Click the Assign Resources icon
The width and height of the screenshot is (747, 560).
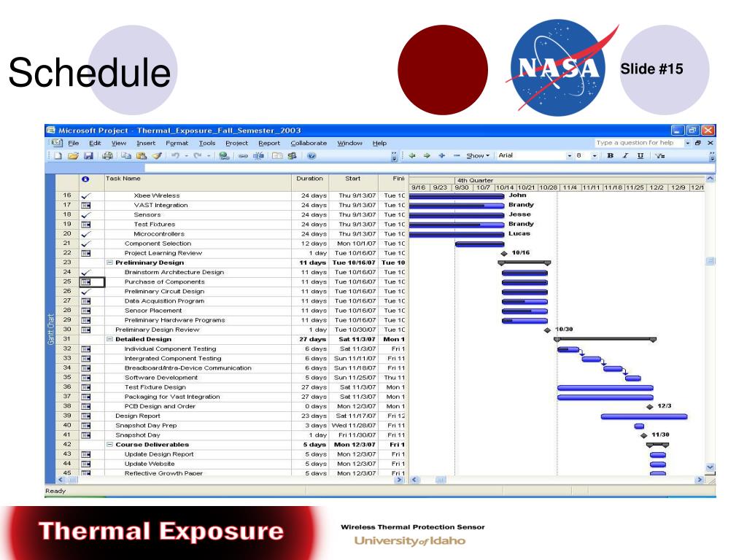[x=292, y=156]
